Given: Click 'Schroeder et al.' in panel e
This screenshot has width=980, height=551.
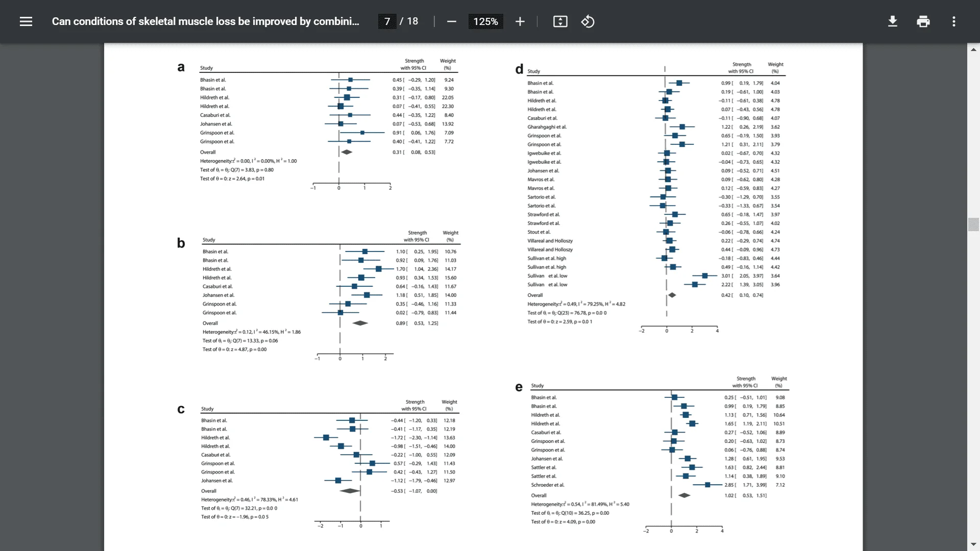Looking at the screenshot, I should pos(547,485).
